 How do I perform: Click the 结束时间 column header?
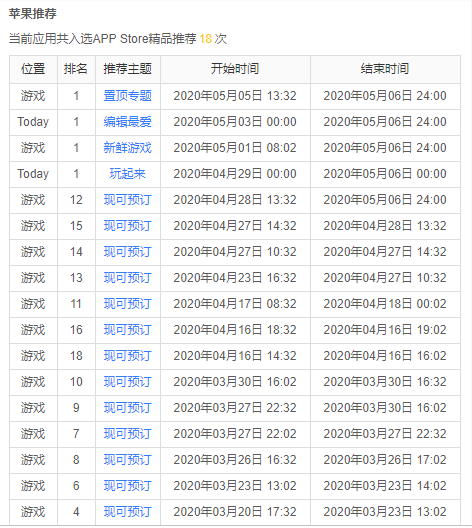point(385,69)
